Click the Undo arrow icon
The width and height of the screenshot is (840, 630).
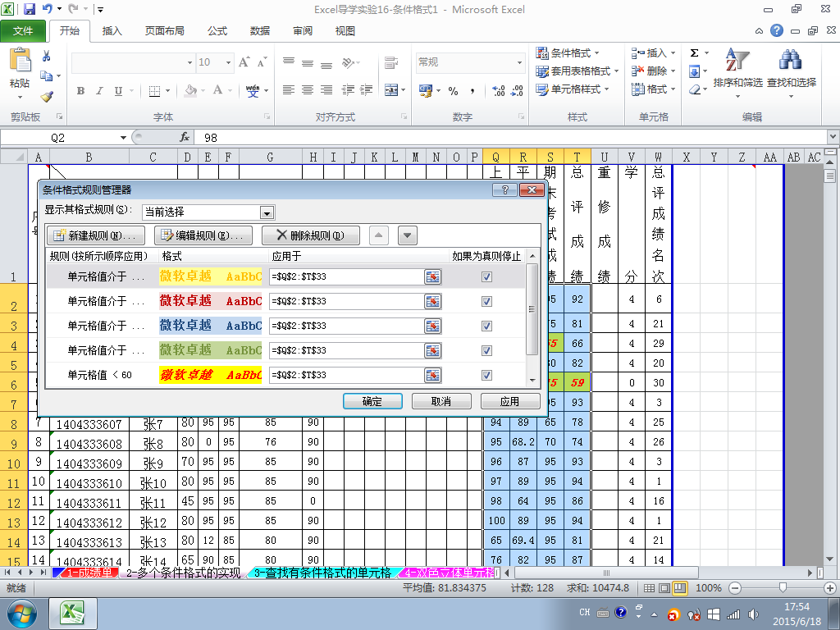coord(47,8)
